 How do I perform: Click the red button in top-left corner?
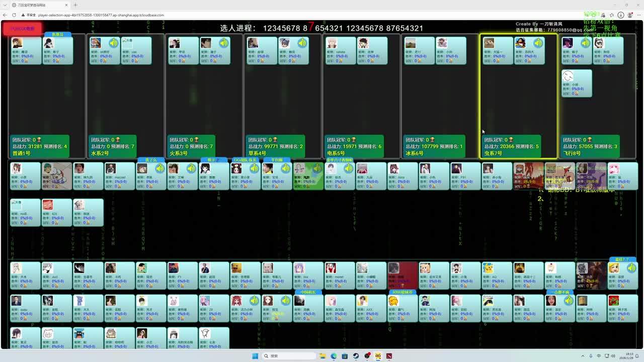click(x=22, y=29)
